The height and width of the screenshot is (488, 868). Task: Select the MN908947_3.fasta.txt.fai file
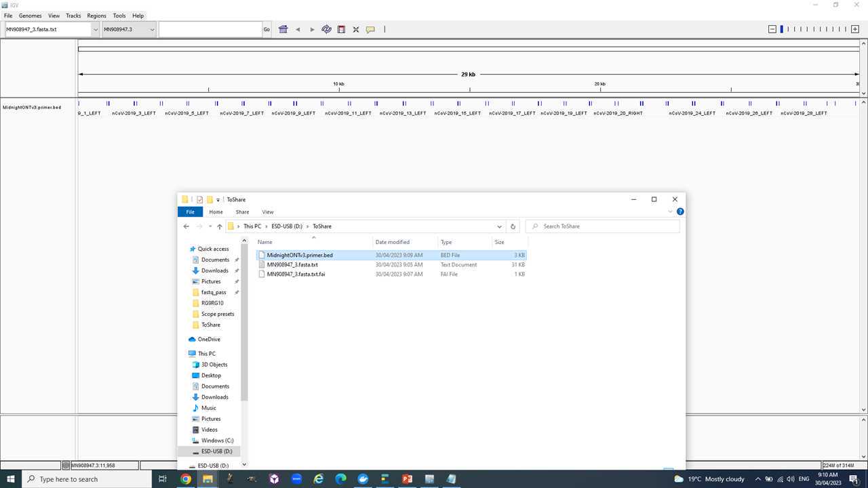coord(296,274)
